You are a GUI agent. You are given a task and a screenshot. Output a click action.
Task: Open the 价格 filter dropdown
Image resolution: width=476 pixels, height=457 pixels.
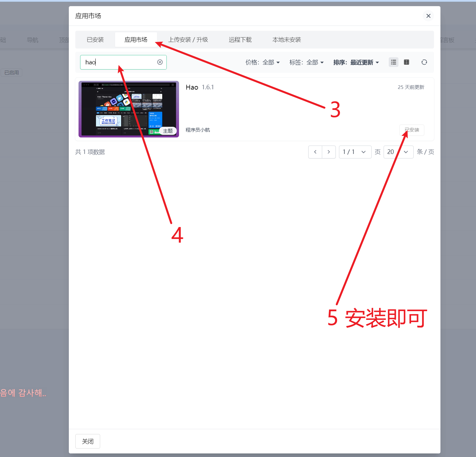tap(262, 62)
